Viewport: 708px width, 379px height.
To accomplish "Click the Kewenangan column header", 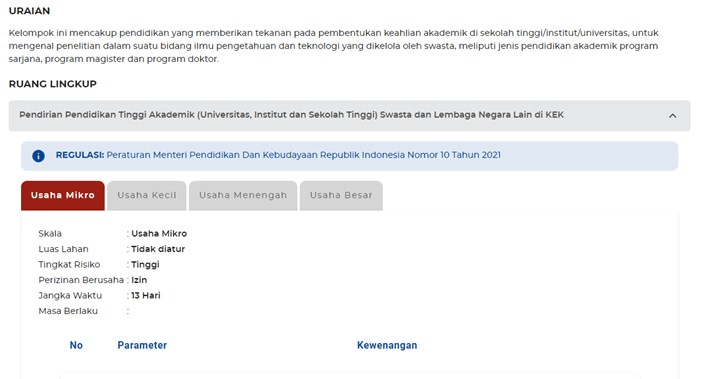I will pos(387,345).
